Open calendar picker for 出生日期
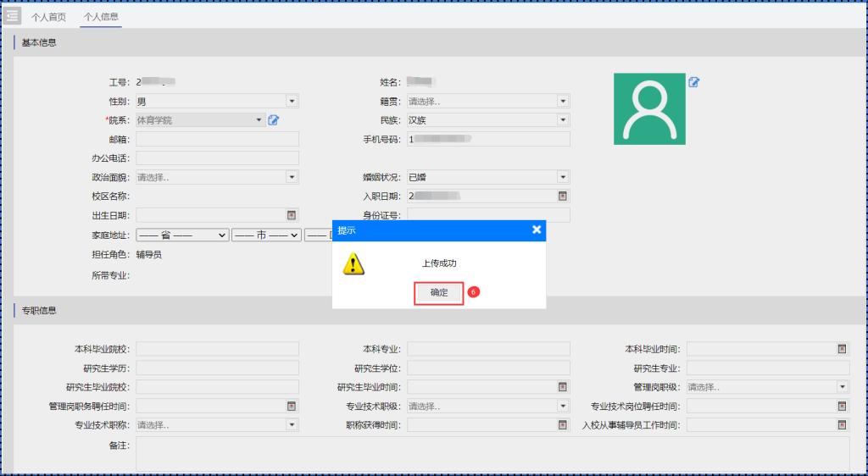Screen dimensions: 868x476 (x=292, y=215)
